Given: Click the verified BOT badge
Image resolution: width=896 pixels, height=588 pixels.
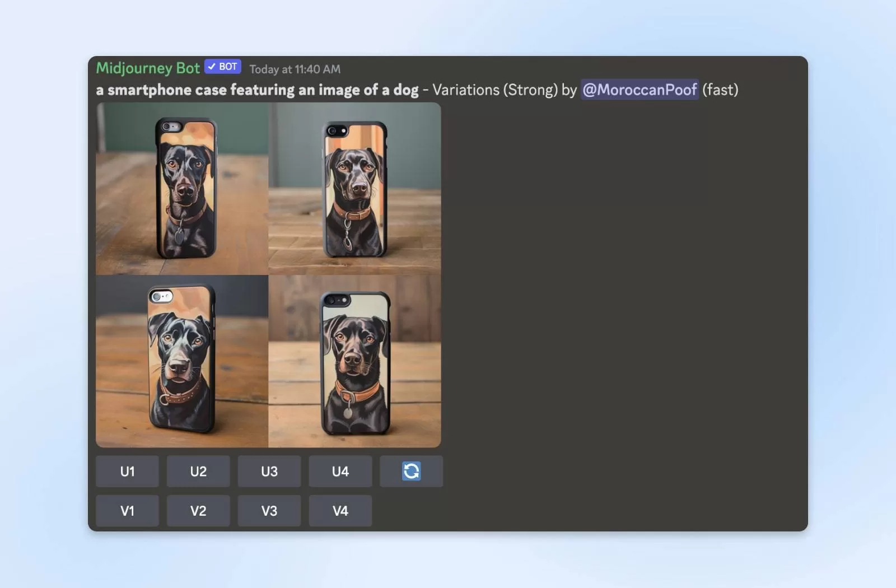Looking at the screenshot, I should tap(223, 67).
